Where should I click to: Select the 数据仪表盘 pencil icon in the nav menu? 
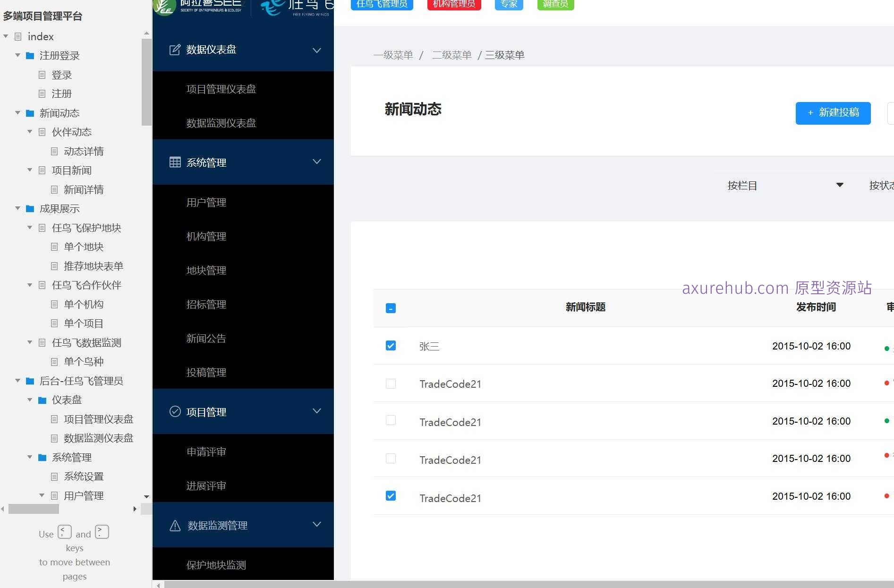[175, 50]
